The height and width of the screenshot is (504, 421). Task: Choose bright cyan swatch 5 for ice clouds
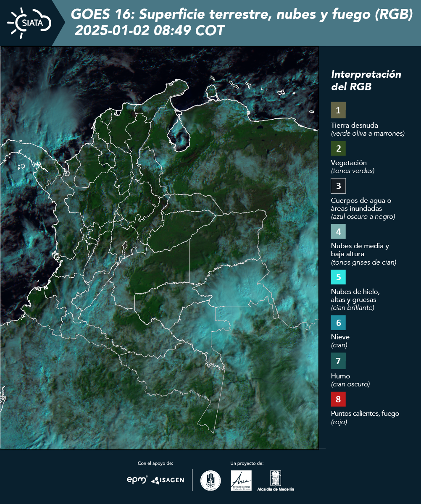tap(338, 277)
